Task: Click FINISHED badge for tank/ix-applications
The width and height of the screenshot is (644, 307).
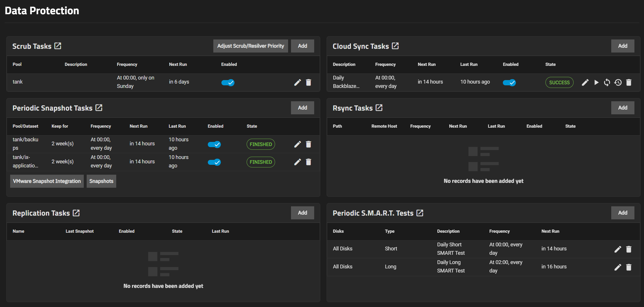Action: click(261, 162)
